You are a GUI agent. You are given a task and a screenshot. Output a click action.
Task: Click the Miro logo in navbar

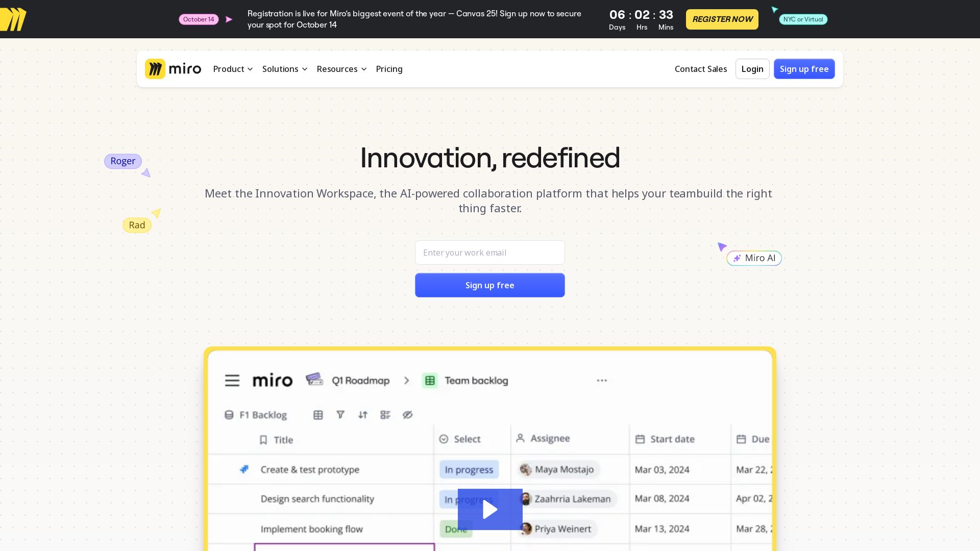pyautogui.click(x=173, y=69)
